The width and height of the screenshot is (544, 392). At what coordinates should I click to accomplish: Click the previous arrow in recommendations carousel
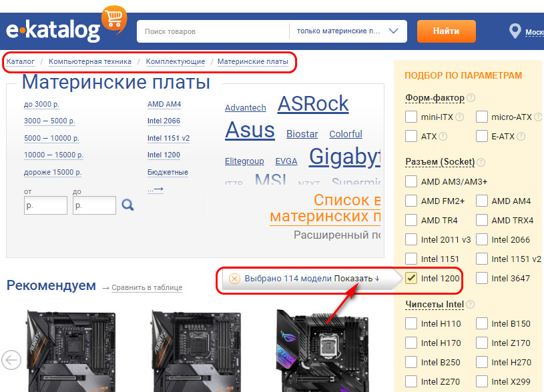[x=11, y=360]
